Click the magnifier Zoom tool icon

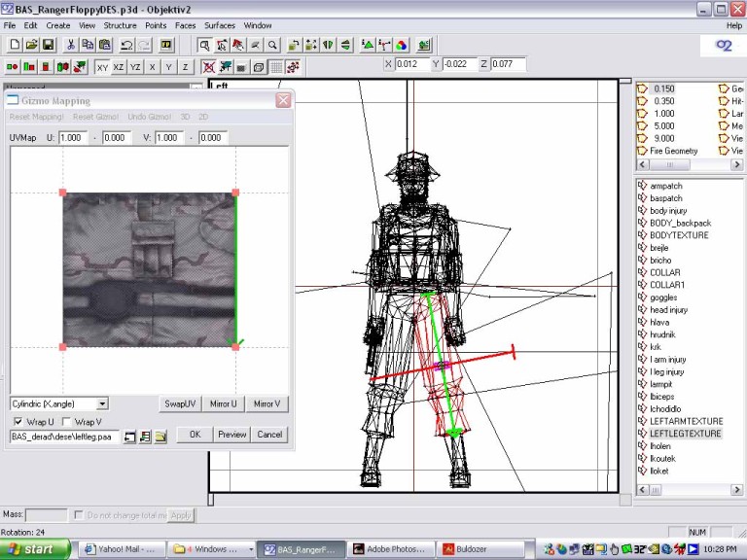[272, 45]
